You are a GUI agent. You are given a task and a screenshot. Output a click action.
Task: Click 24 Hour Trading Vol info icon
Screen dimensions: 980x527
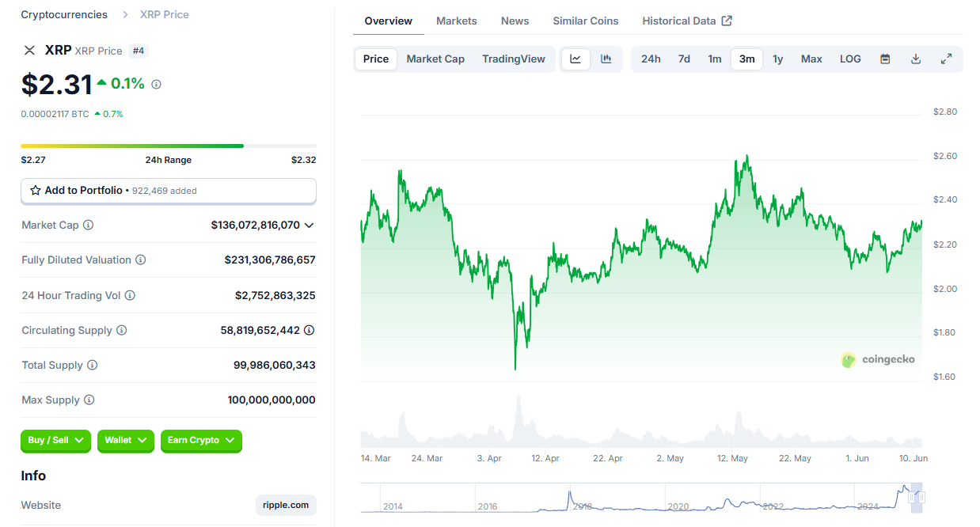pos(130,295)
